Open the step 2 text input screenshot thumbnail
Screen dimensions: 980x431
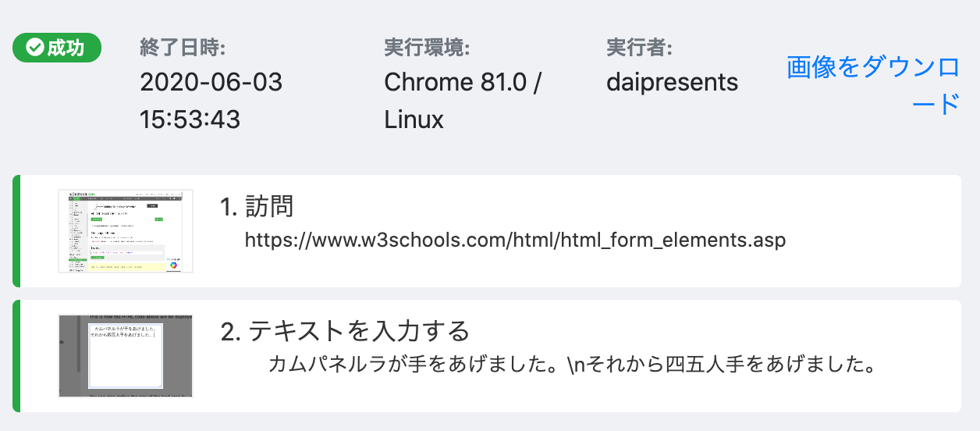pyautogui.click(x=126, y=356)
